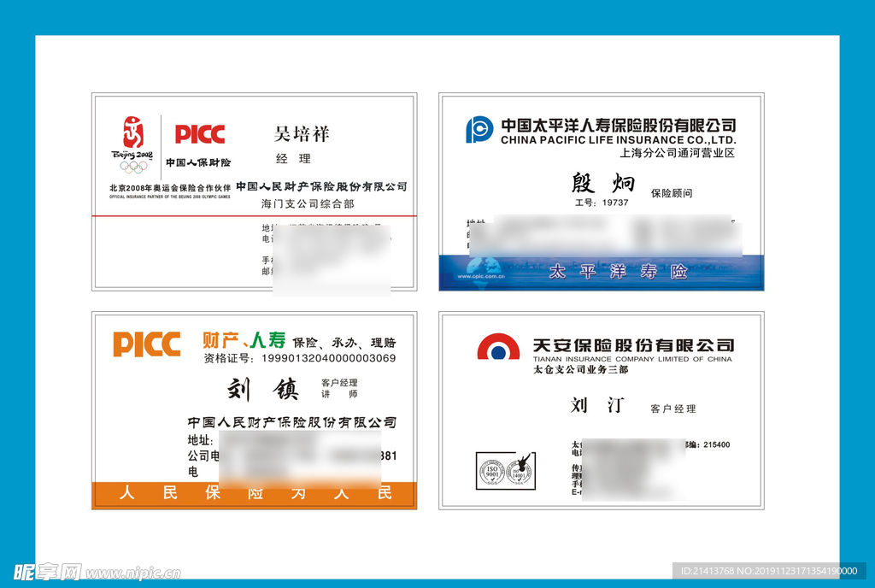Click text 保险、承办、理赔
This screenshot has width=875, height=588.
pos(344,343)
